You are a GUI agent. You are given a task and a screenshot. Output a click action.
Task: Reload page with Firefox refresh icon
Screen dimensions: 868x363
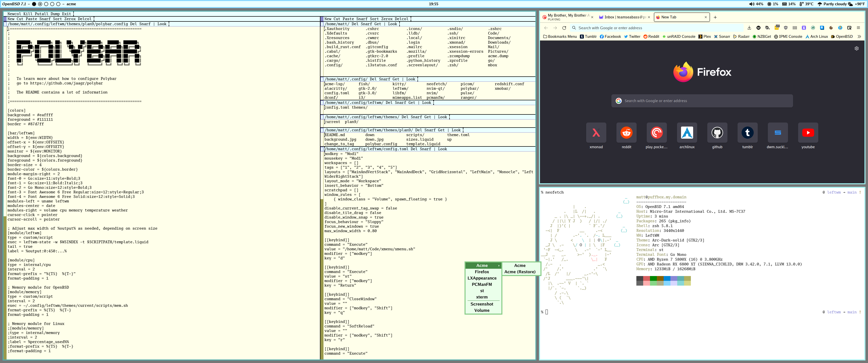[564, 28]
